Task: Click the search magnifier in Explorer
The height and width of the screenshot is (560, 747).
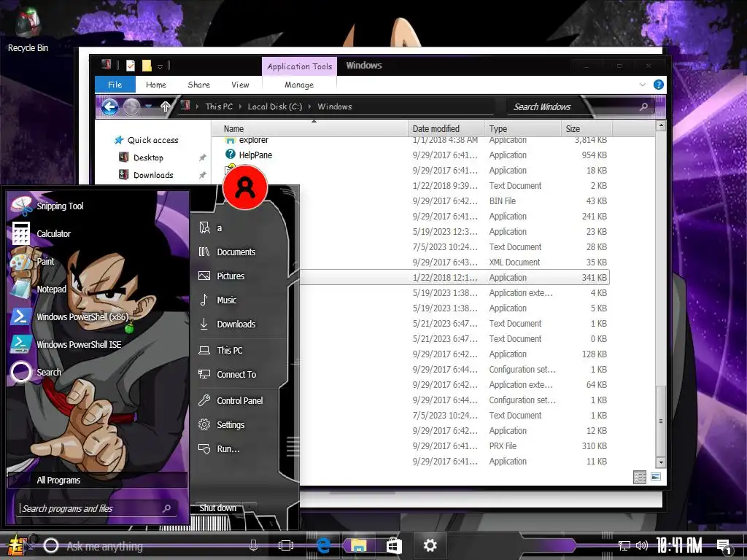Action: coord(643,106)
